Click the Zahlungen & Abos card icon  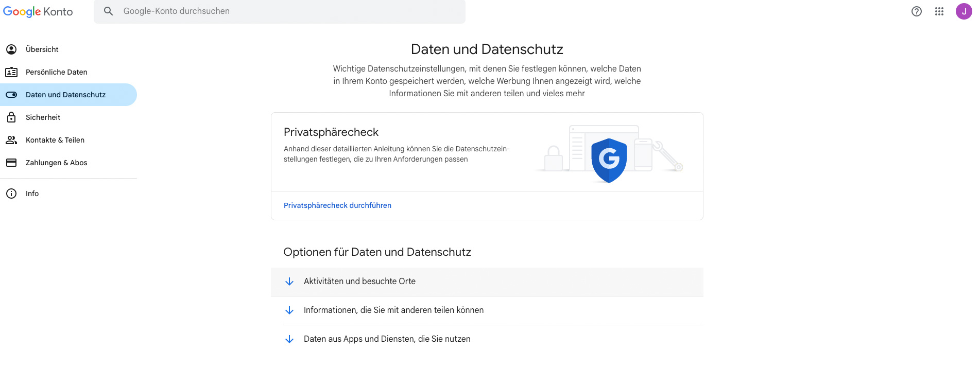click(x=11, y=163)
